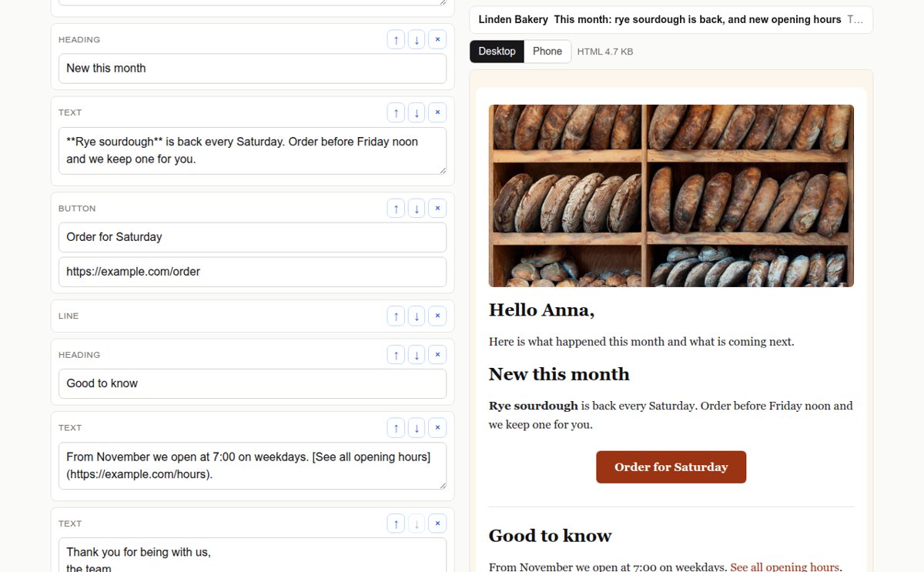The width and height of the screenshot is (924, 572).
Task: Click 'Here is what happened this month' preview text
Action: coord(641,342)
